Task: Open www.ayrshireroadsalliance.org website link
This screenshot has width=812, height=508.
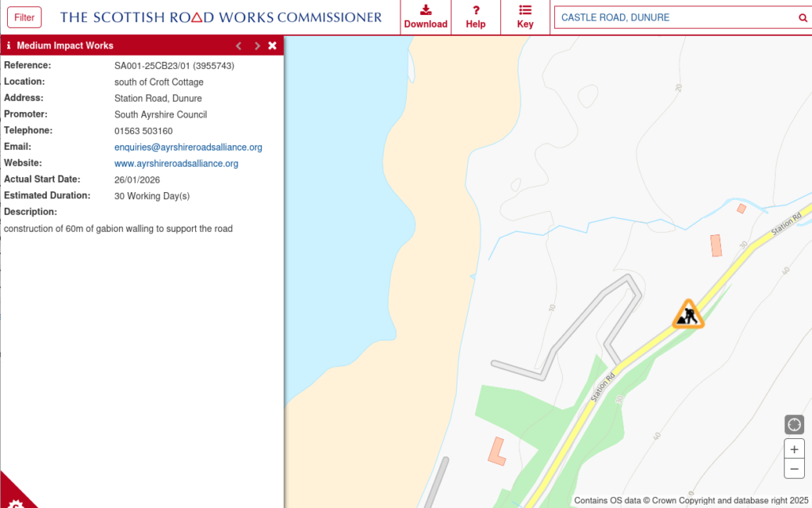Action: click(176, 164)
